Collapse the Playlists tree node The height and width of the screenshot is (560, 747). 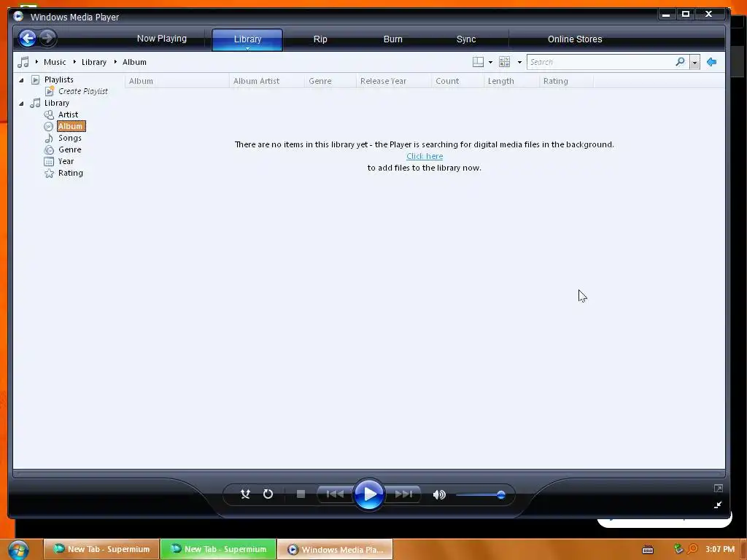21,80
